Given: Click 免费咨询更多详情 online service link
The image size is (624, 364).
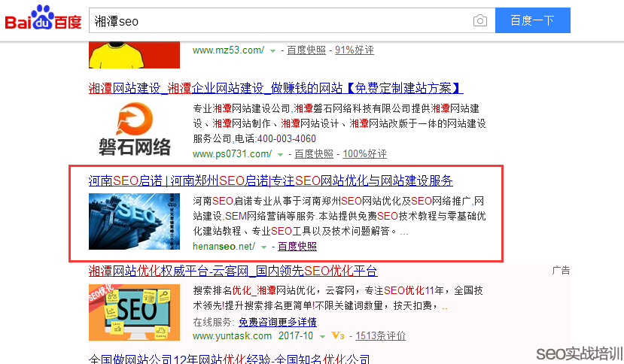Looking at the screenshot, I should pos(278,321).
